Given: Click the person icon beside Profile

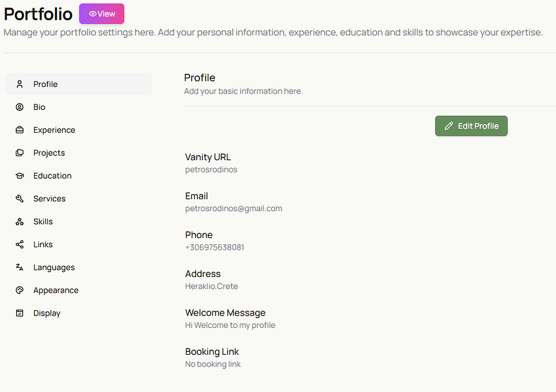Looking at the screenshot, I should pos(20,84).
